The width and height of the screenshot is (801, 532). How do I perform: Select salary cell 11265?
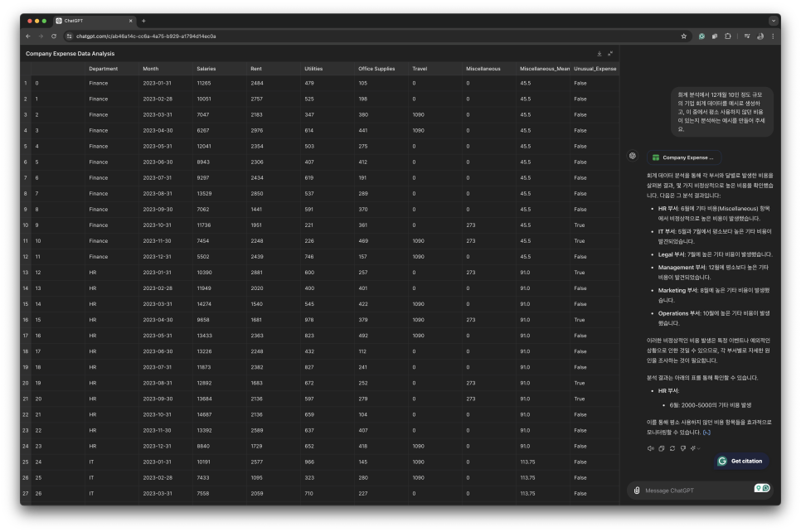(x=220, y=83)
